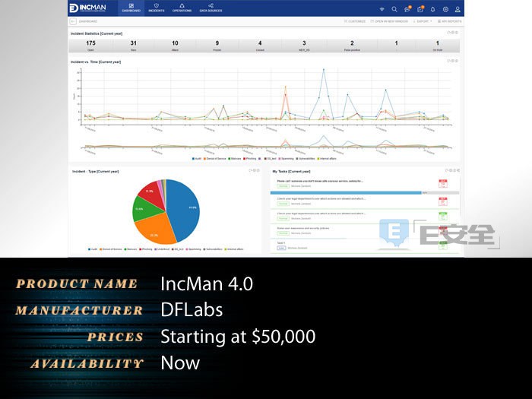Click the 175 Open incidents statistic
Image resolution: width=532 pixels, height=399 pixels.
tap(90, 46)
